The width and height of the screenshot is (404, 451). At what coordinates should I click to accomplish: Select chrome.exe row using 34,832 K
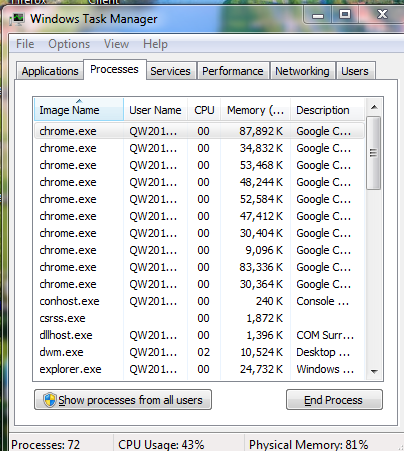[199, 148]
